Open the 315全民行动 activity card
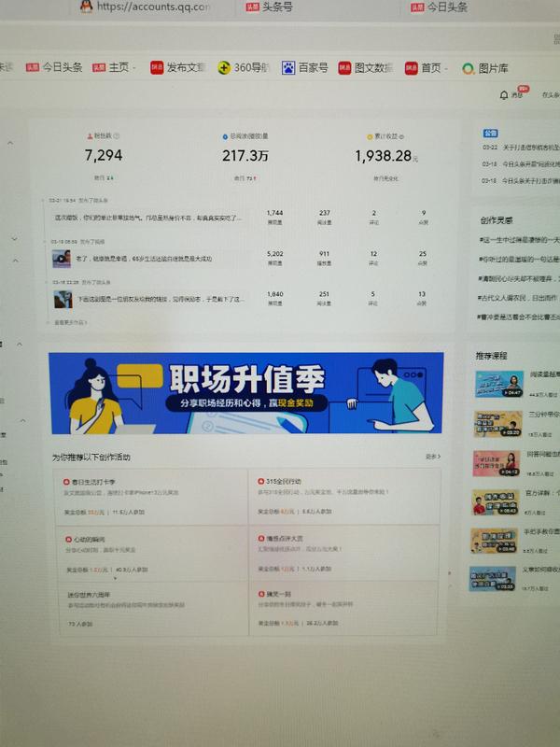 pos(343,497)
